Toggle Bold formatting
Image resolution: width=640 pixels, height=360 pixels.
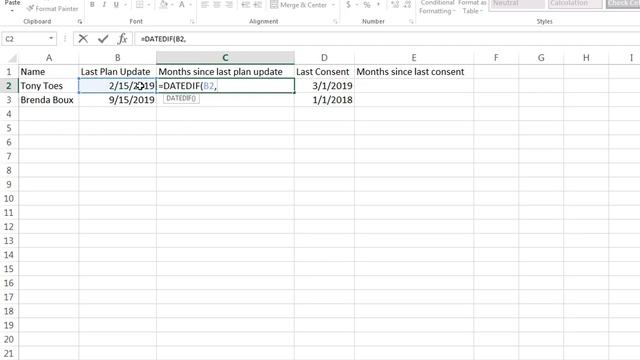(92, 4)
